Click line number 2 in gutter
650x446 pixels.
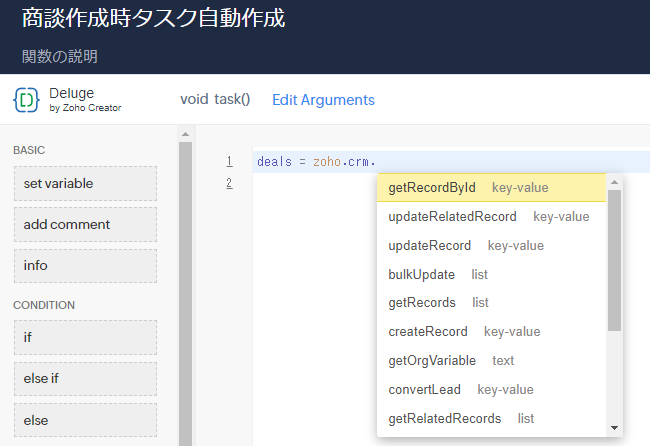tap(229, 183)
